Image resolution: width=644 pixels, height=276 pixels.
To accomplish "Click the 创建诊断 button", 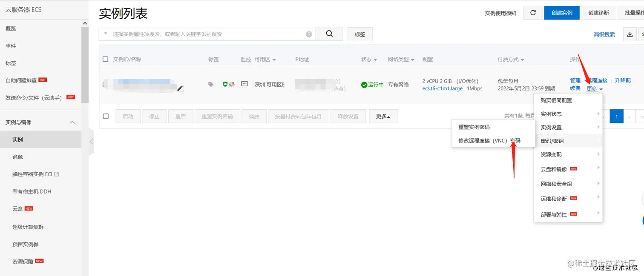I will [598, 13].
